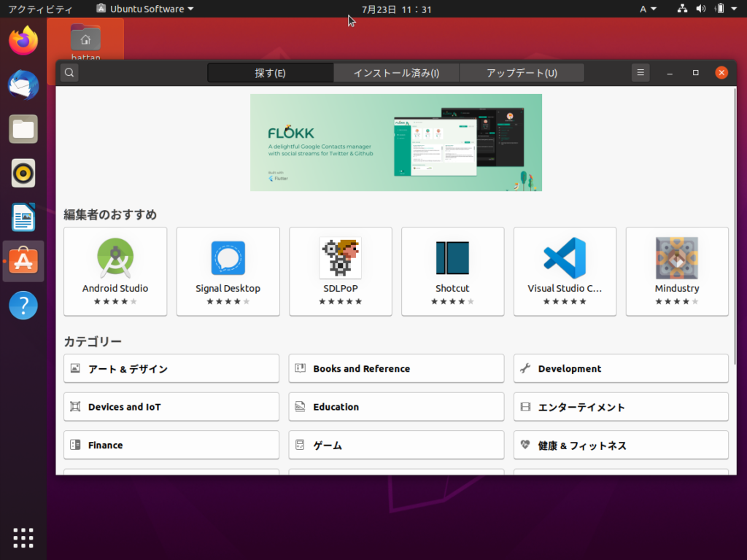
Task: Click the Mindustry app icon
Action: click(677, 257)
